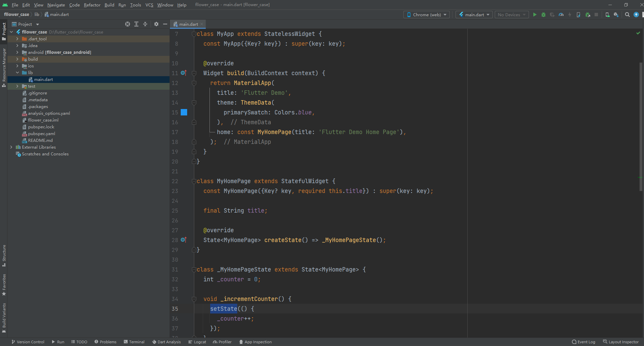
Task: Click the blue color swatch on line 15
Action: coord(184,112)
